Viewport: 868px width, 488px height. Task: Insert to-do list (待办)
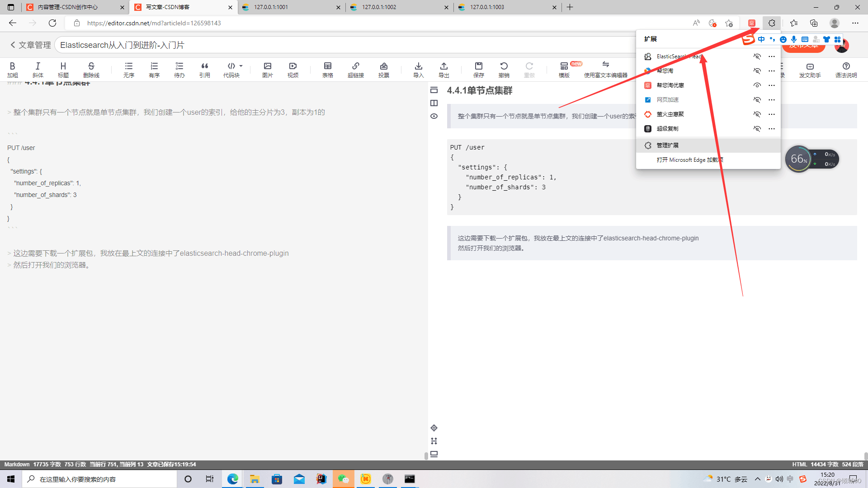[179, 70]
